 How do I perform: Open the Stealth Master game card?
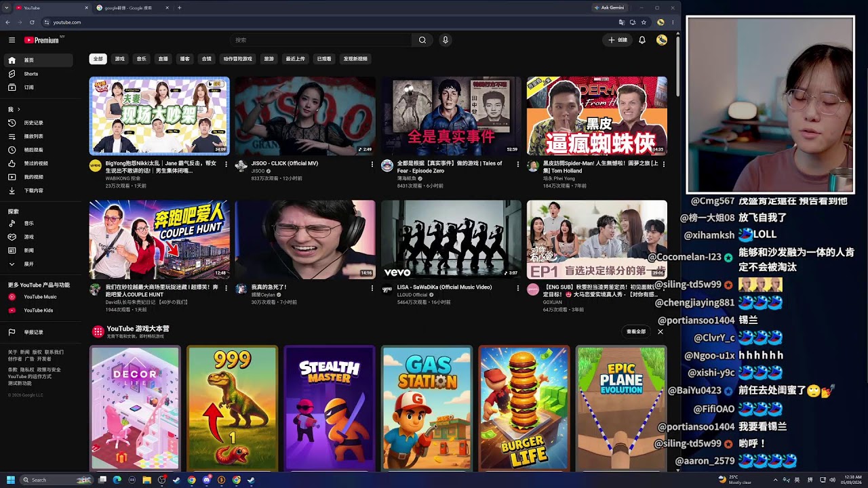coord(330,408)
